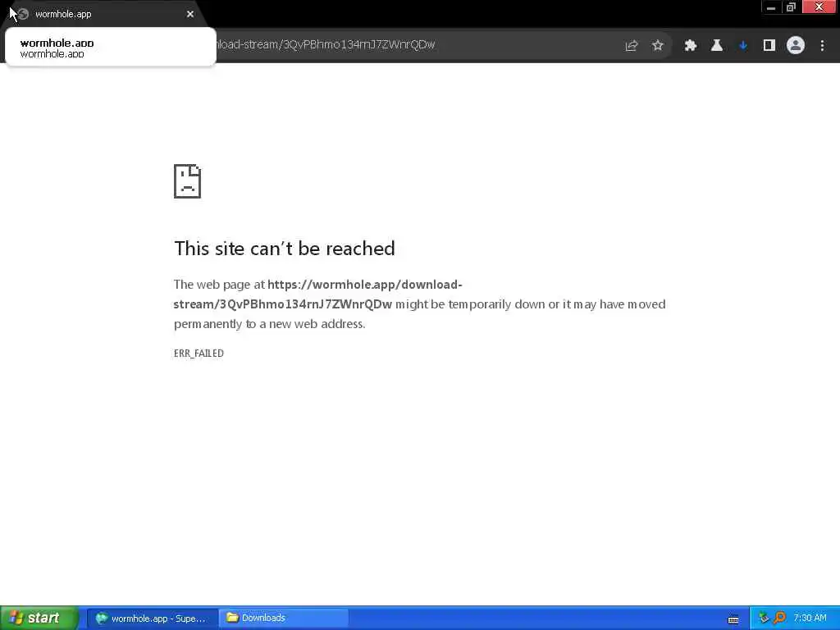Image resolution: width=840 pixels, height=630 pixels.
Task: Click the 7:30 AM clock
Action: 810,619
